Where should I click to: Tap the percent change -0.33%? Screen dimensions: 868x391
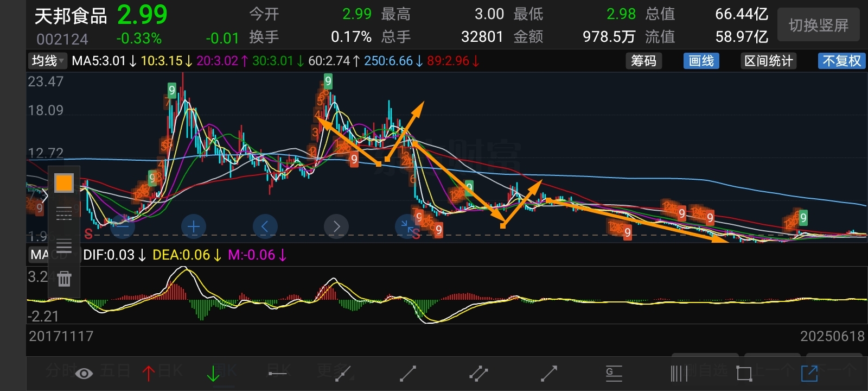click(139, 39)
